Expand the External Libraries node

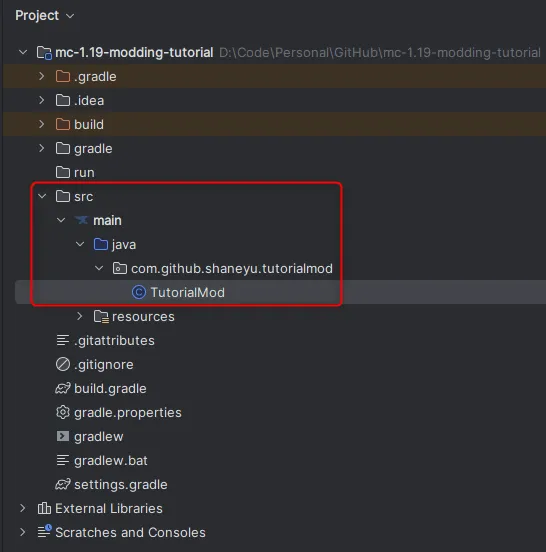point(23,508)
